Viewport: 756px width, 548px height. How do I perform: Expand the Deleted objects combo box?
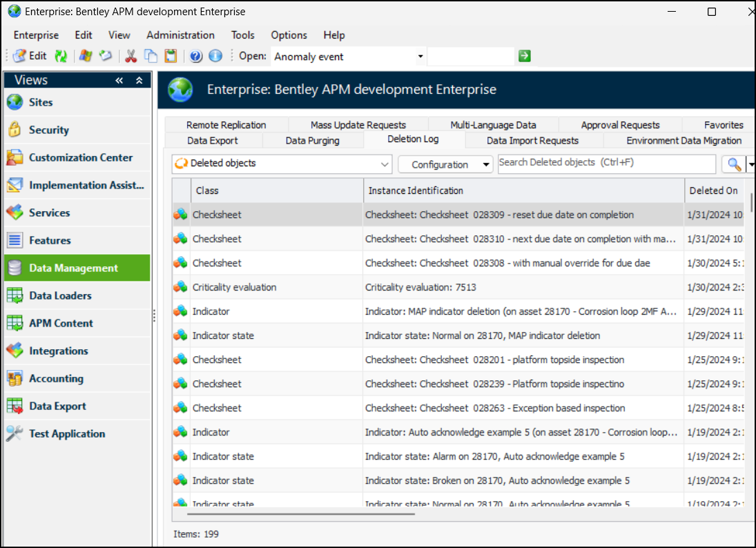click(x=385, y=164)
